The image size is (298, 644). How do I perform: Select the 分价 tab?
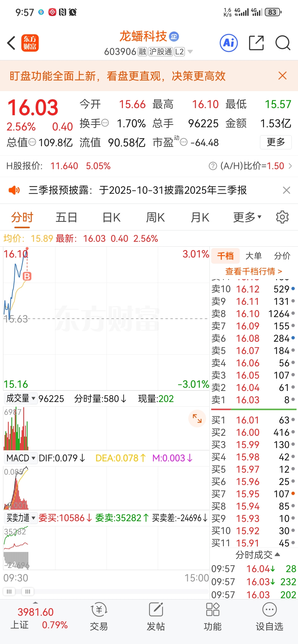pos(282,256)
